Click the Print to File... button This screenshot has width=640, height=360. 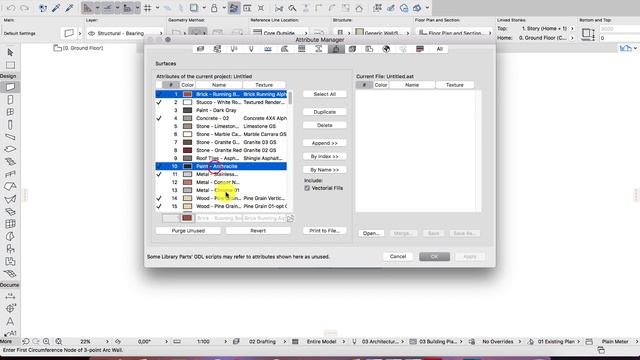point(325,231)
